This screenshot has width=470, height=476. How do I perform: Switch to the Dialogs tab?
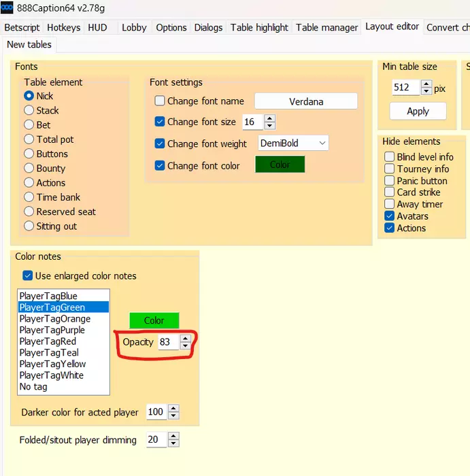pos(208,28)
